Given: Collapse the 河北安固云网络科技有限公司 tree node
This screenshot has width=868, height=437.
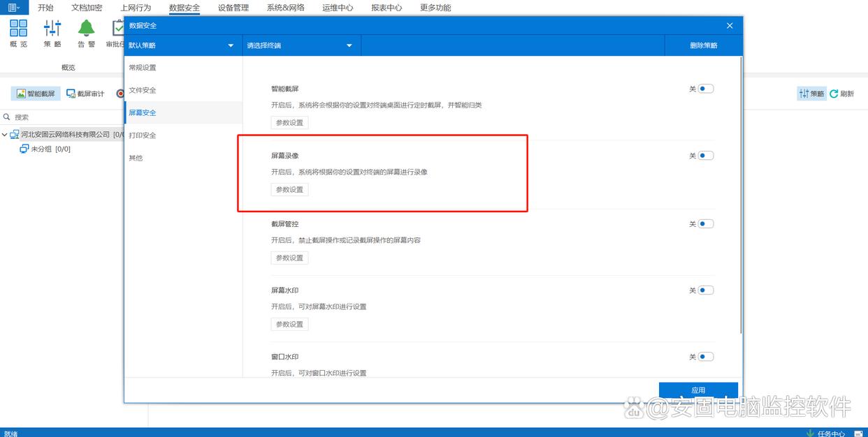Looking at the screenshot, I should tap(5, 135).
